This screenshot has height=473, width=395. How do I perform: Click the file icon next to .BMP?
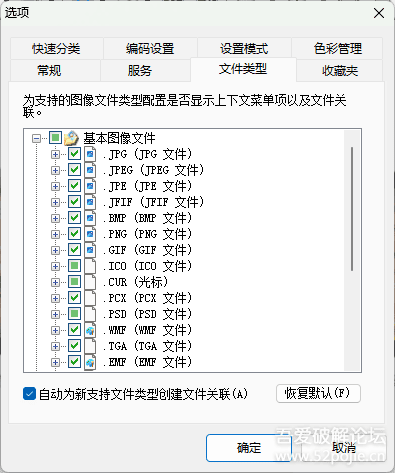tap(90, 218)
